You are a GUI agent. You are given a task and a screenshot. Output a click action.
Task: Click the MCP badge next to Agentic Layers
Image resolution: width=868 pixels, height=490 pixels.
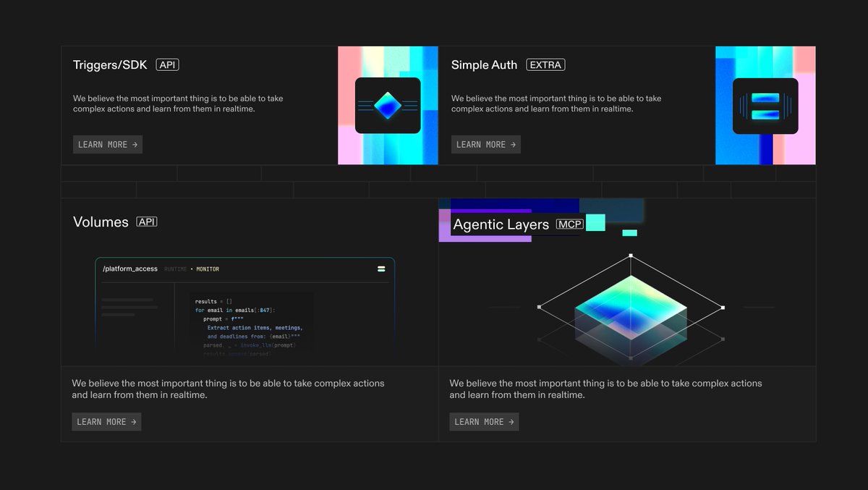[569, 224]
